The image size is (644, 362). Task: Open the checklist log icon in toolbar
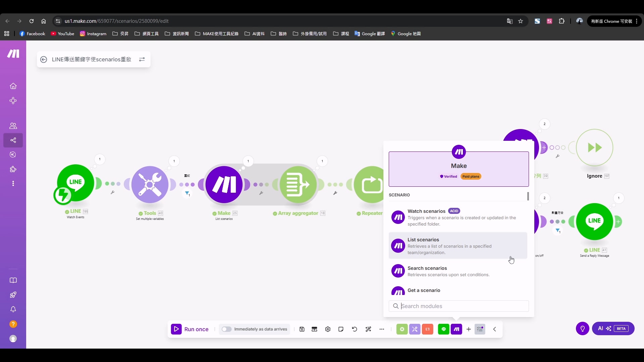pyautogui.click(x=480, y=329)
